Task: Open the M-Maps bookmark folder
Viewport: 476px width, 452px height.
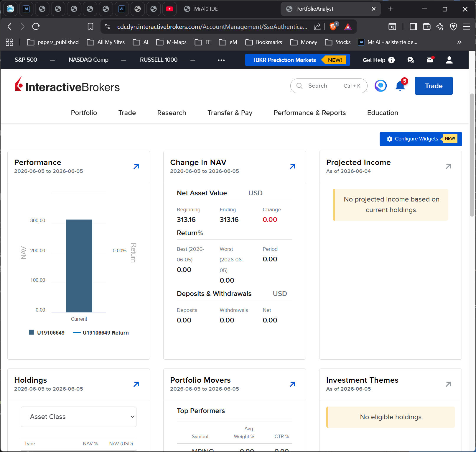Action: pyautogui.click(x=171, y=42)
